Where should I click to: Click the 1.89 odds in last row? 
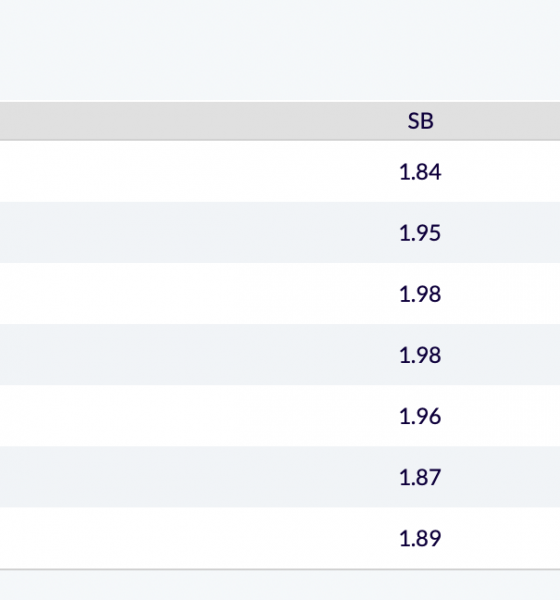(x=420, y=538)
